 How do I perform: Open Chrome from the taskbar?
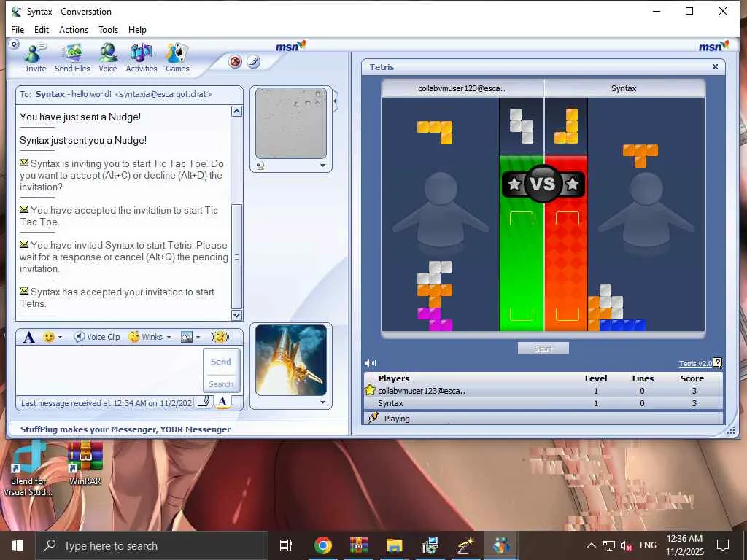(323, 545)
